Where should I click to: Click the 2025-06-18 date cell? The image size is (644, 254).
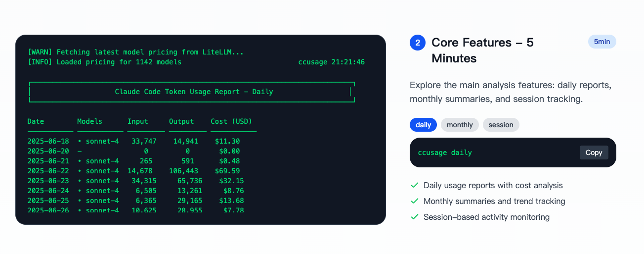pos(48,141)
